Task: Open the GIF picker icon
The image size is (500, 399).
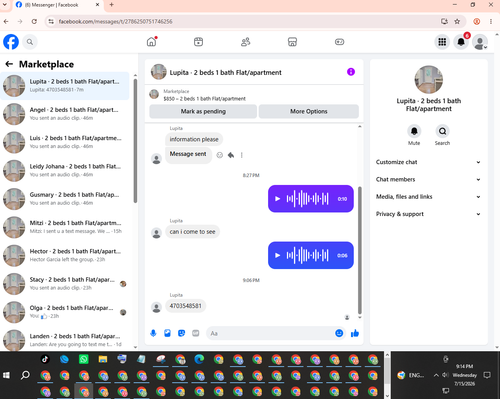Action: (x=196, y=333)
